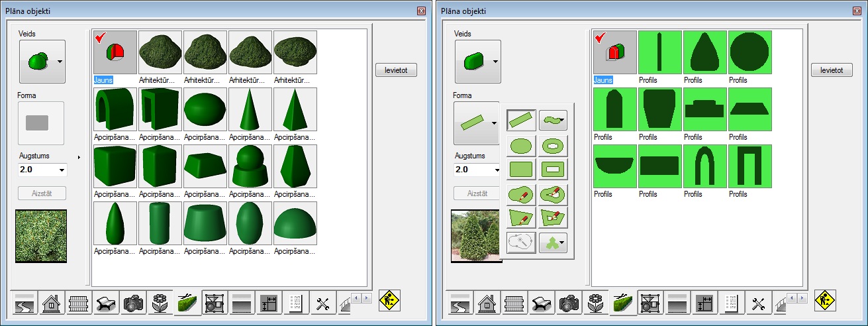
Task: Open the camera tab in right window
Action: [569, 303]
